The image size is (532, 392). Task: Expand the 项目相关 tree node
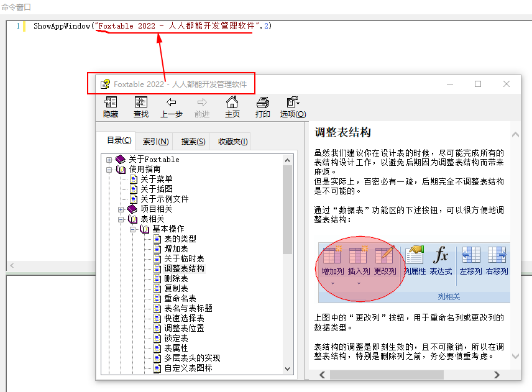(x=121, y=209)
